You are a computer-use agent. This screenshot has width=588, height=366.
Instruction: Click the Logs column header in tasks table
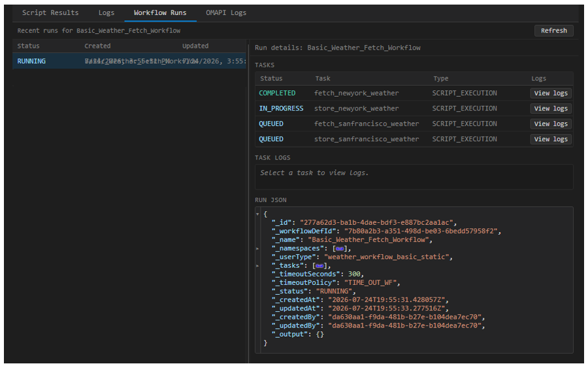pos(538,78)
